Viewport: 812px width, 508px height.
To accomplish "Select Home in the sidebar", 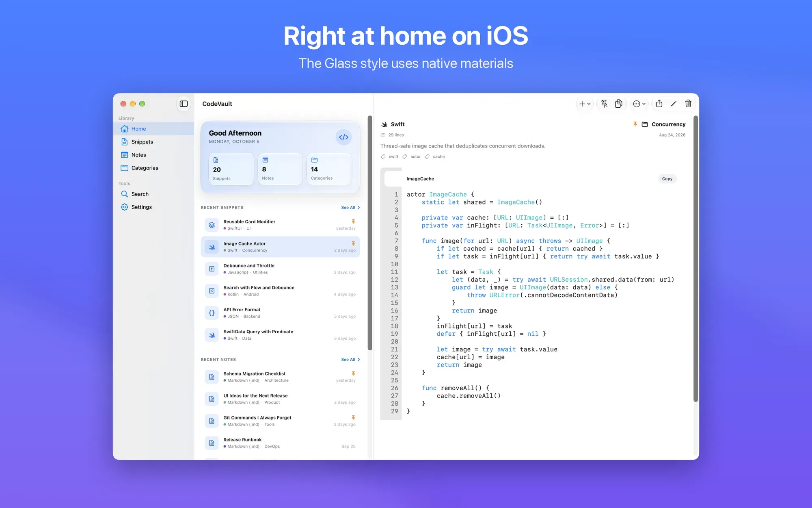I will (153, 129).
